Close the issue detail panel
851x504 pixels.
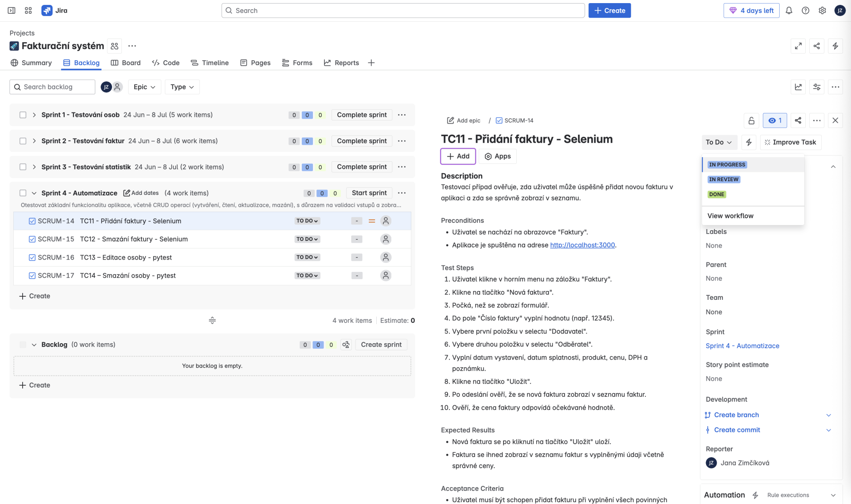835,120
